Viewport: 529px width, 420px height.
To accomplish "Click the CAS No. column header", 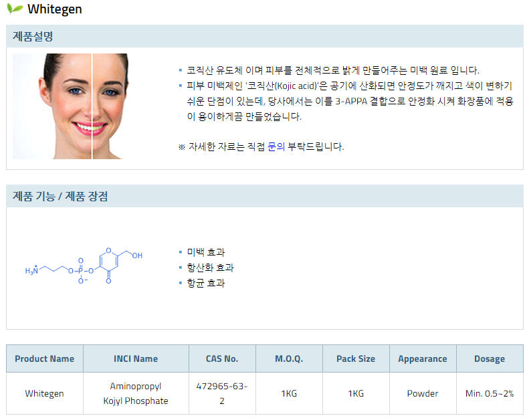I will pyautogui.click(x=222, y=358).
